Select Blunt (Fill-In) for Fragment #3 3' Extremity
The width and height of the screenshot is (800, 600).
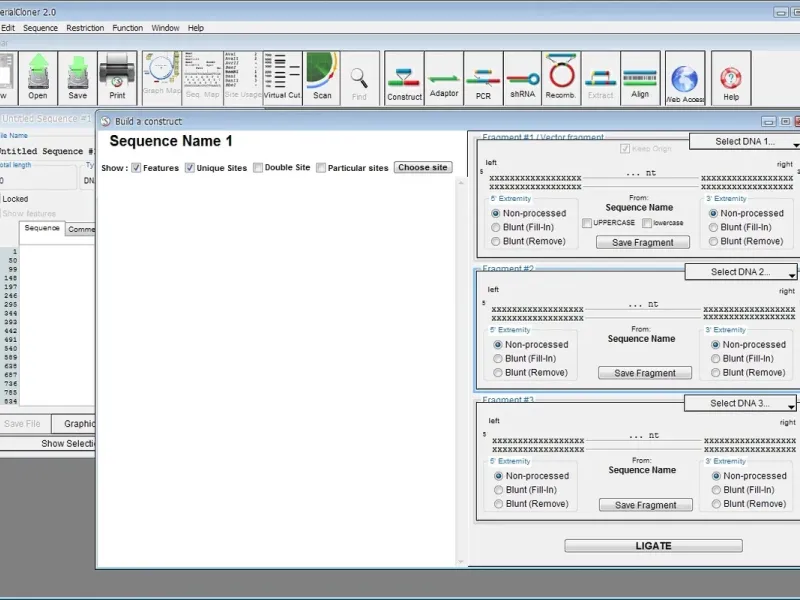(716, 490)
